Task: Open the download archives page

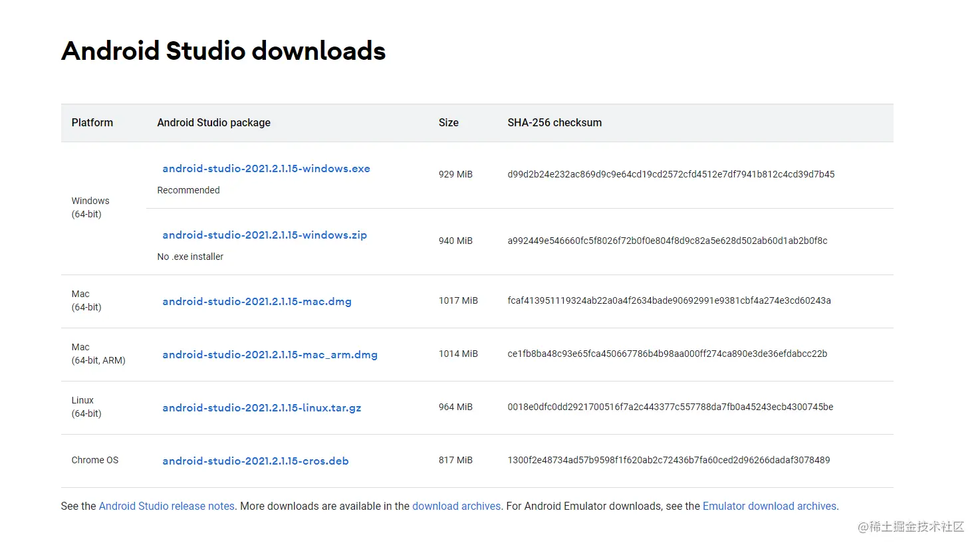Action: click(457, 506)
